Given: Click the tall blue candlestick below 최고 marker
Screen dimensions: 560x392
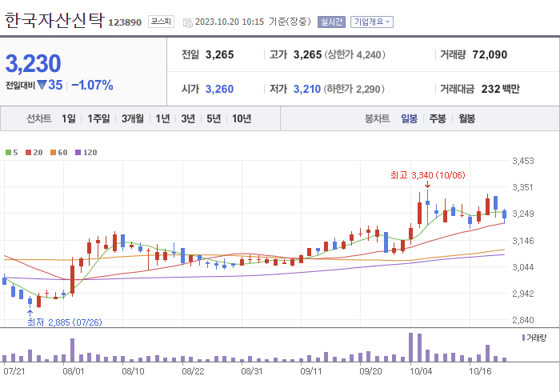Looking at the screenshot, I should [x=427, y=207].
